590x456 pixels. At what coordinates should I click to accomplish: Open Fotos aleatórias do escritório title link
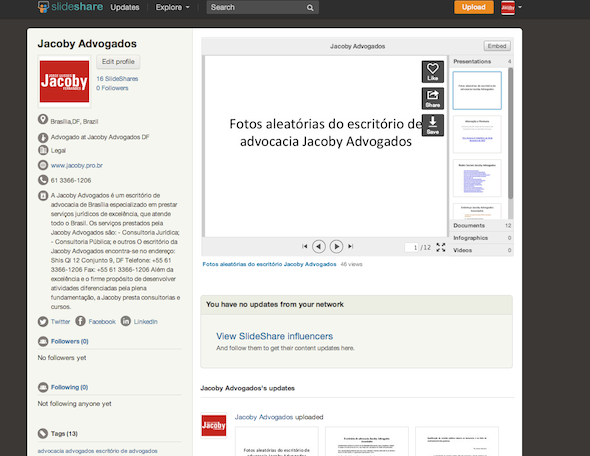pyautogui.click(x=269, y=264)
